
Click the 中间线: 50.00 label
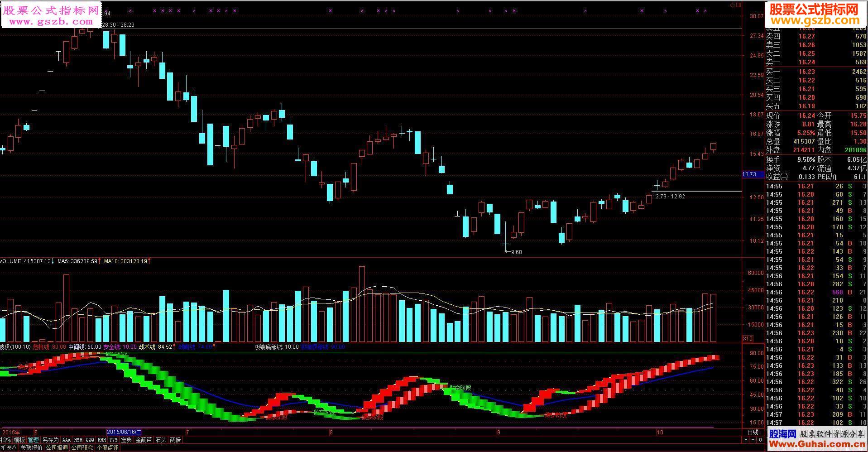click(x=85, y=347)
